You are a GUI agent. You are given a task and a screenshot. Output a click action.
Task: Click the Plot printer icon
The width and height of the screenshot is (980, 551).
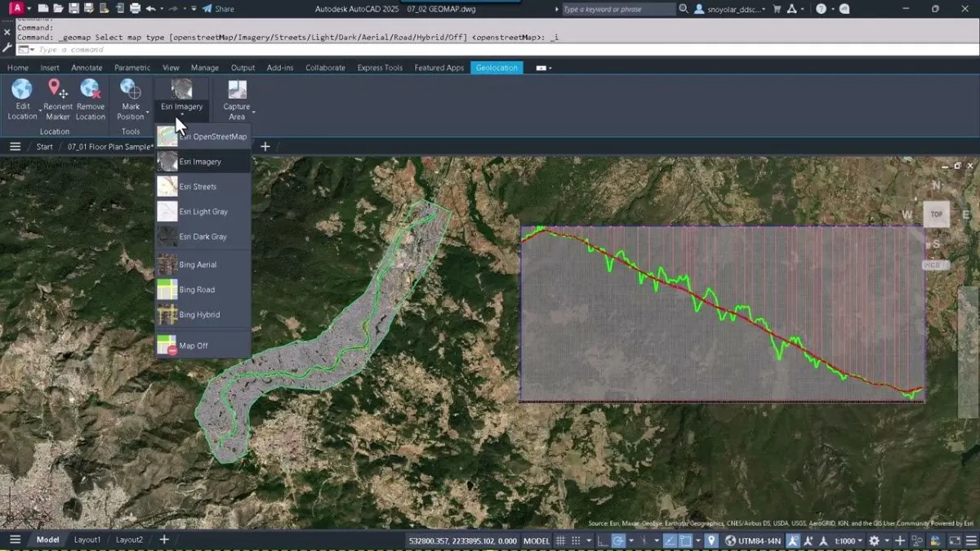coord(135,8)
